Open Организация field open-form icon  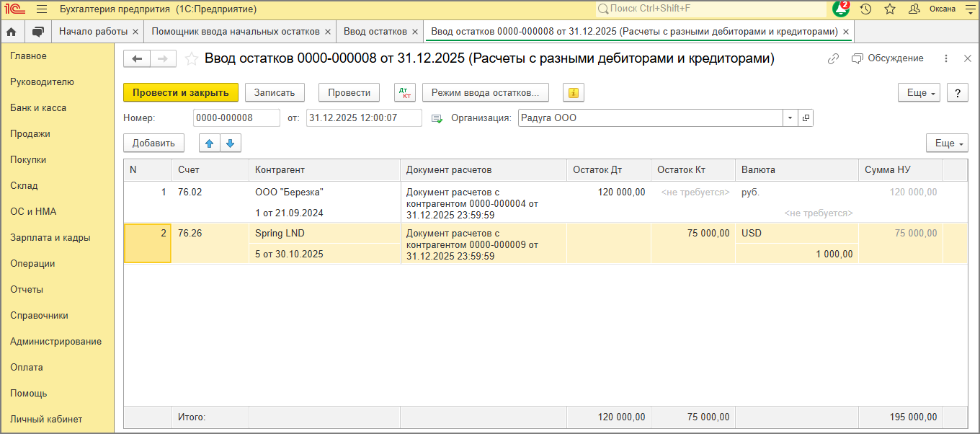(x=806, y=118)
